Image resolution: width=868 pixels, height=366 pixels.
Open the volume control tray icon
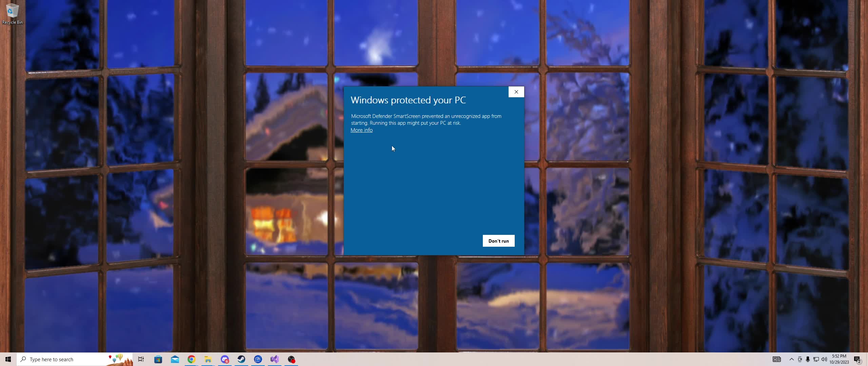pos(824,359)
